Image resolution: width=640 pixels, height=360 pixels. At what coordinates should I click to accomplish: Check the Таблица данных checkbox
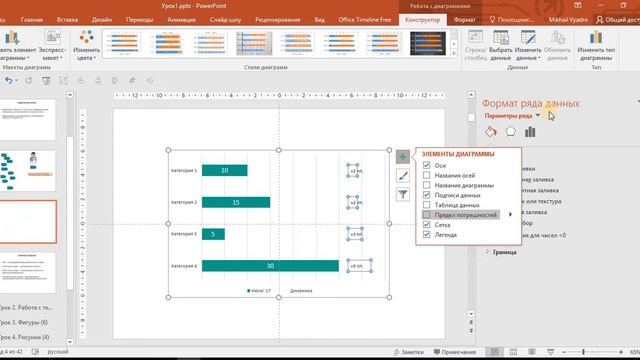tap(427, 205)
